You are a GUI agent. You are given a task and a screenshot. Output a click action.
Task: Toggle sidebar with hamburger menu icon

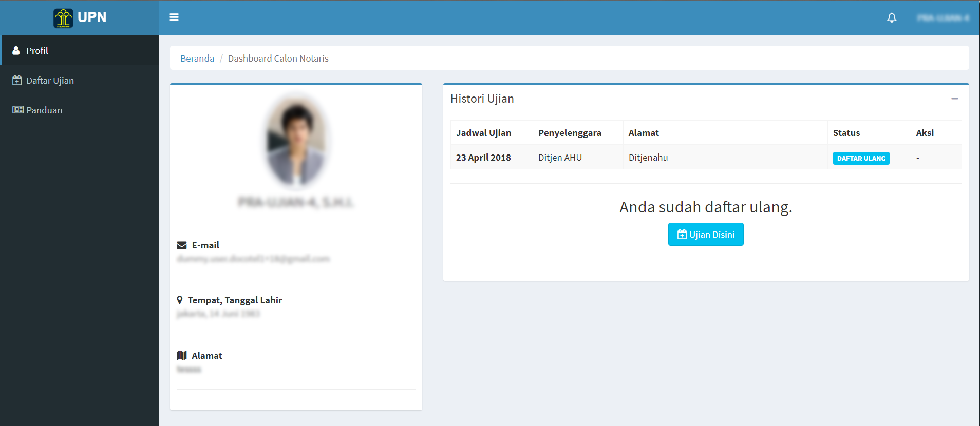pyautogui.click(x=174, y=17)
